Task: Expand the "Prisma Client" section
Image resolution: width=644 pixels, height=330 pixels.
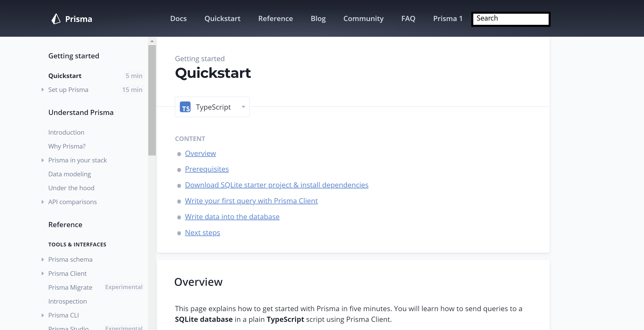Action: pos(43,274)
